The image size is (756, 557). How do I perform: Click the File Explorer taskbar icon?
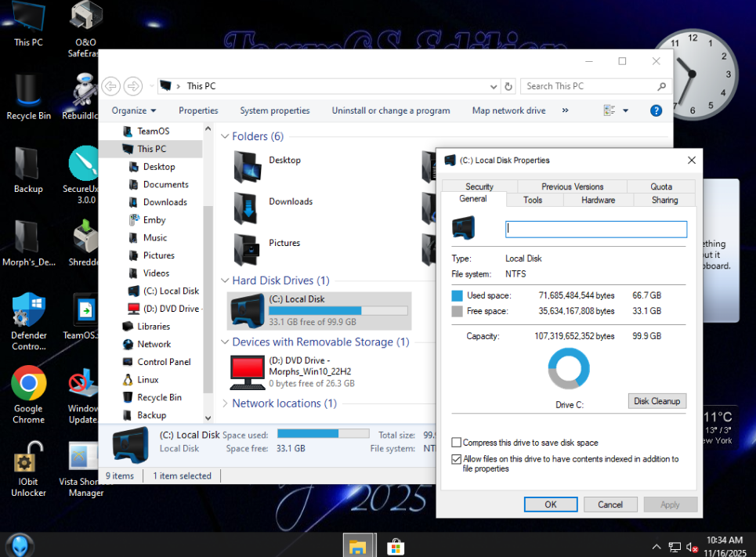(358, 546)
